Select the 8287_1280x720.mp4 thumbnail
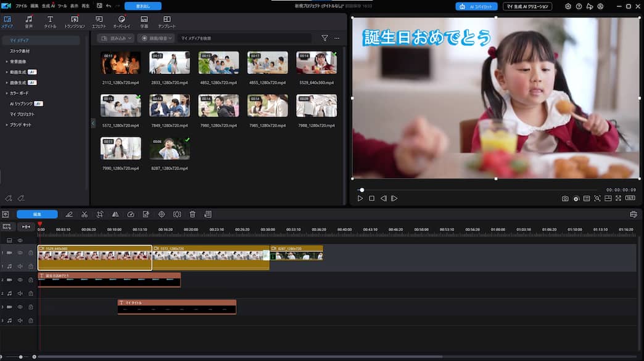 pyautogui.click(x=169, y=148)
